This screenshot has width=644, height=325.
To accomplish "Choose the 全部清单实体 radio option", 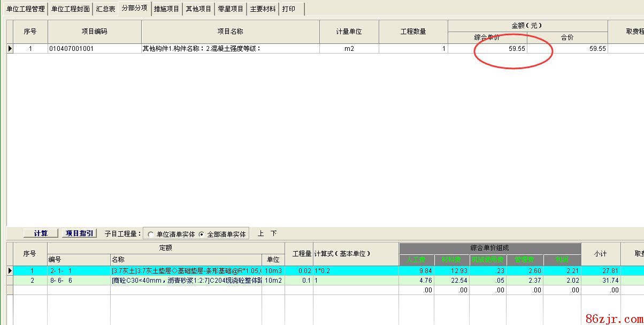I will pos(201,235).
